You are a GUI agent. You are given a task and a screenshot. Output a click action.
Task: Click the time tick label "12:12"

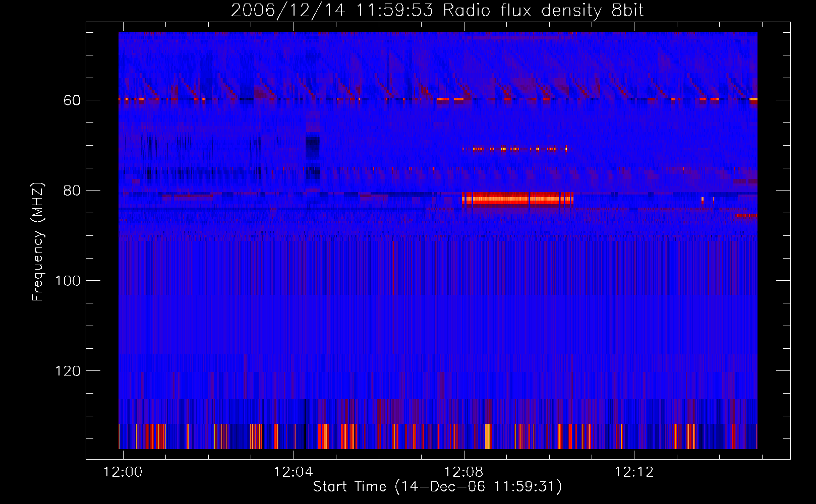coord(634,472)
